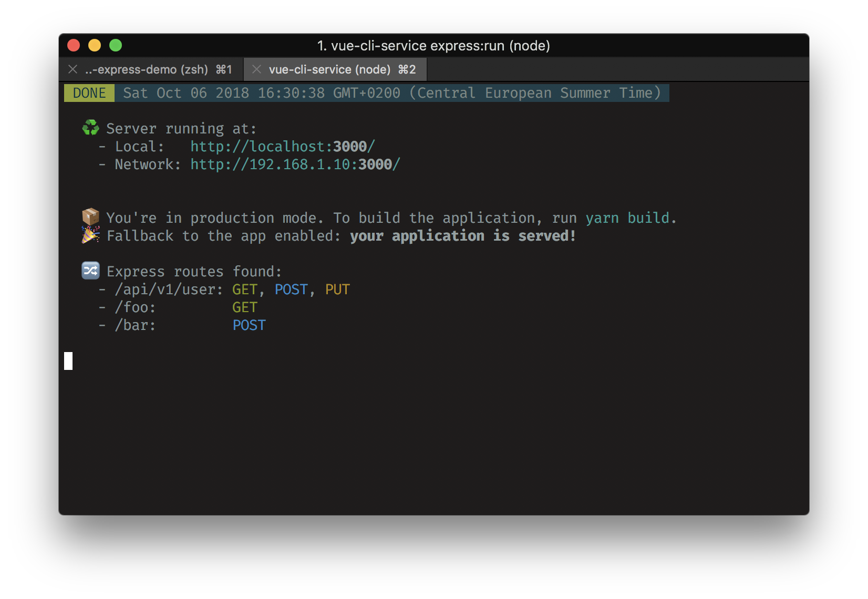
Task: Click GET on the /foo line
Action: tap(245, 307)
